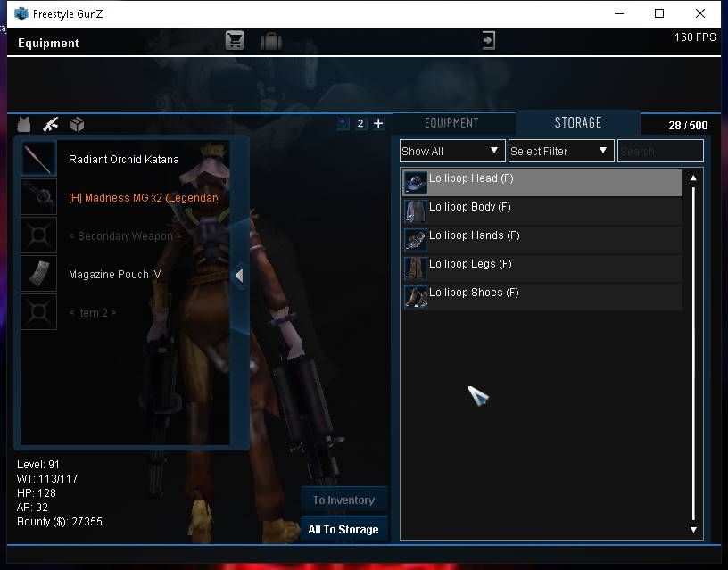
Task: Collapse the panel with left arrow
Action: pos(240,276)
